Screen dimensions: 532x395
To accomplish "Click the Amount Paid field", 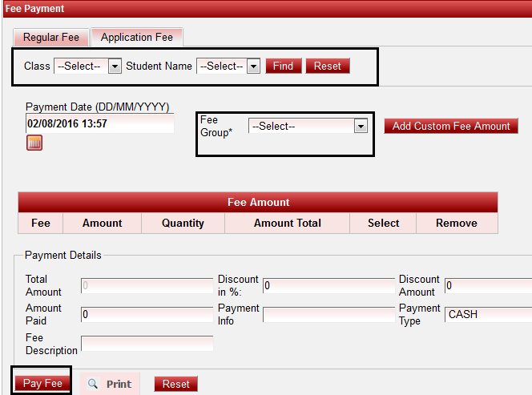I will click(x=147, y=314).
